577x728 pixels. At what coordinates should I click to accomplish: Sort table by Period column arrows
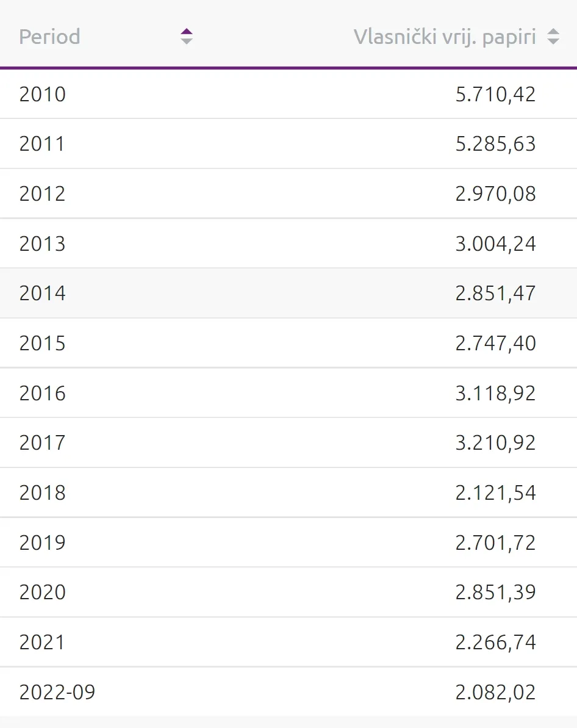[187, 36]
